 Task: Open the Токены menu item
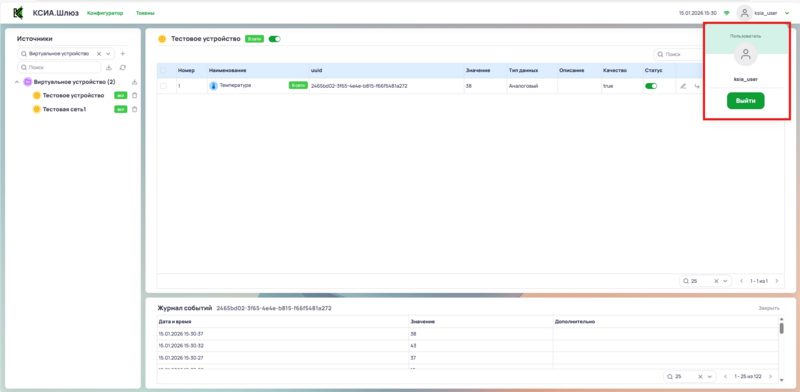(x=145, y=13)
